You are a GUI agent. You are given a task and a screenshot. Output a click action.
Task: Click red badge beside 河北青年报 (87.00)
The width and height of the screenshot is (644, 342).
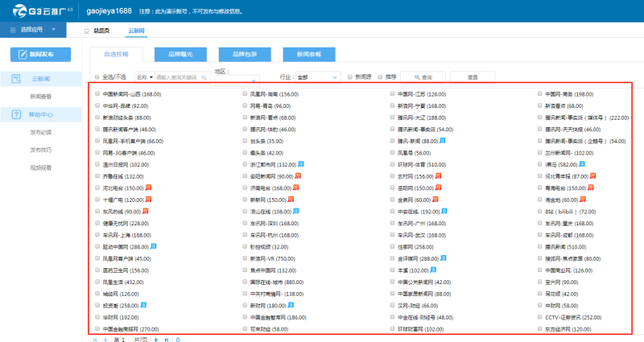592,175
